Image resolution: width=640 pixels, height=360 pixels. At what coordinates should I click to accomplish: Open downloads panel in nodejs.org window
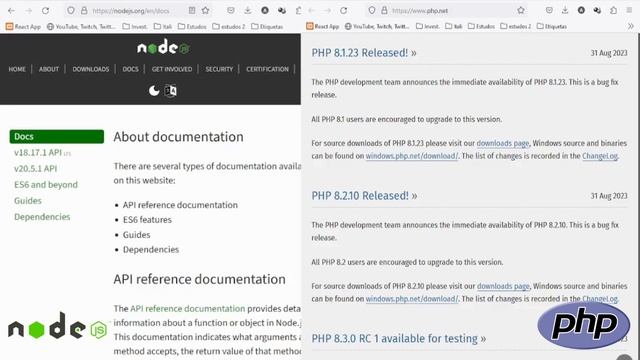[x=247, y=11]
